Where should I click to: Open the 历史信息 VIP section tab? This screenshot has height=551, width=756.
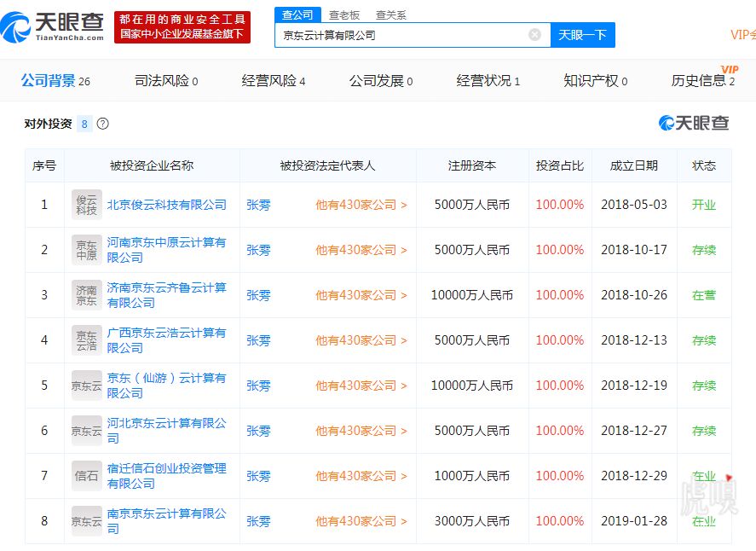[x=703, y=79]
